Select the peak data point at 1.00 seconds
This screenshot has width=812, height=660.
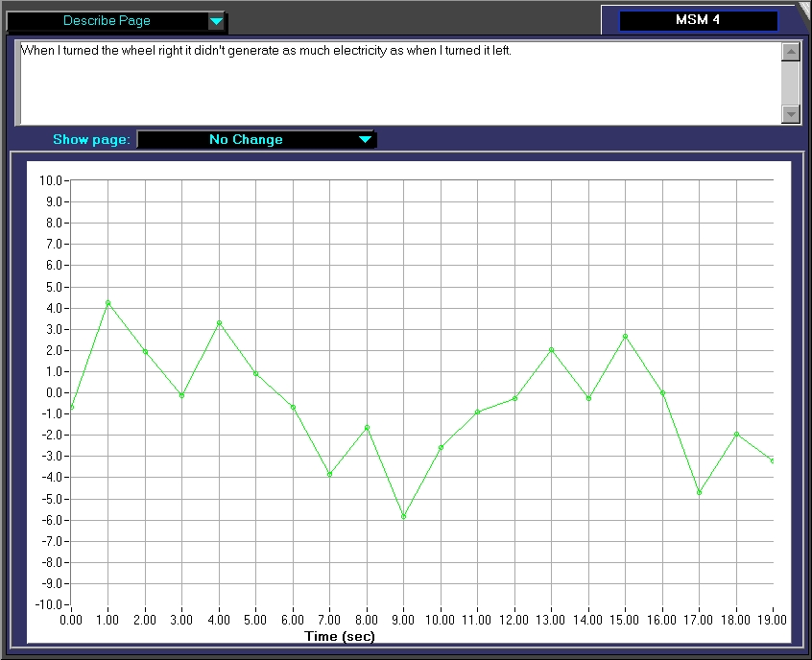[x=108, y=303]
